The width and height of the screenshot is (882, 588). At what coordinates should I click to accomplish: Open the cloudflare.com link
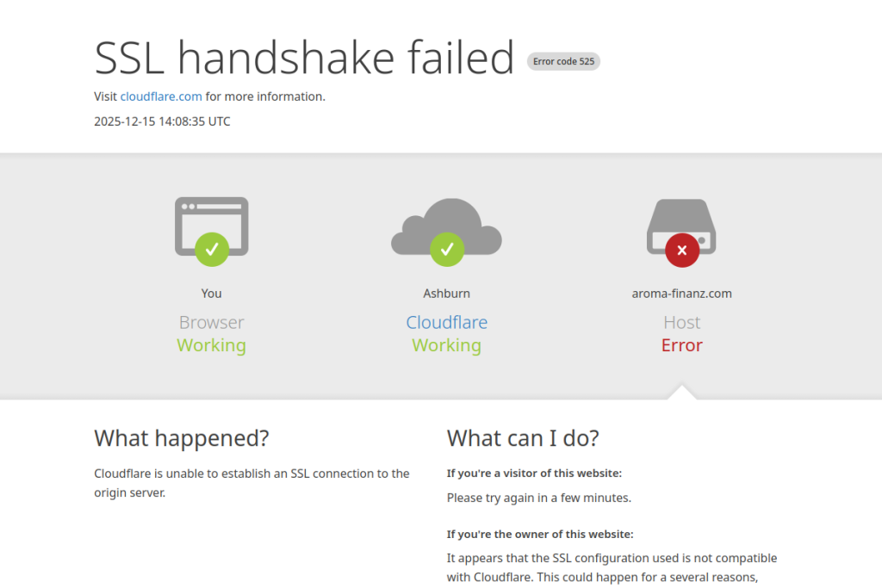pos(161,96)
